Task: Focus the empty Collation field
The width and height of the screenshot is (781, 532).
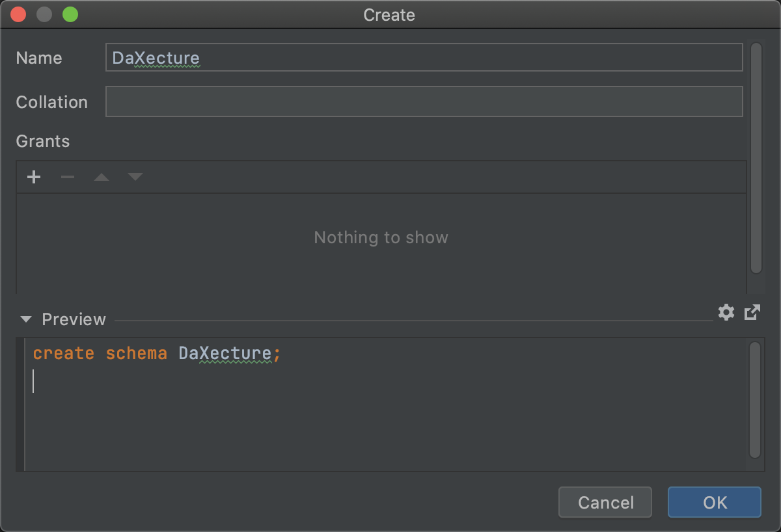Action: [x=424, y=101]
